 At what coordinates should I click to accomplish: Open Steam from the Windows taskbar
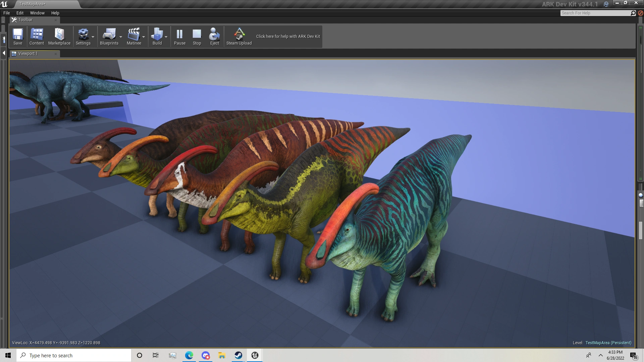pos(238,355)
